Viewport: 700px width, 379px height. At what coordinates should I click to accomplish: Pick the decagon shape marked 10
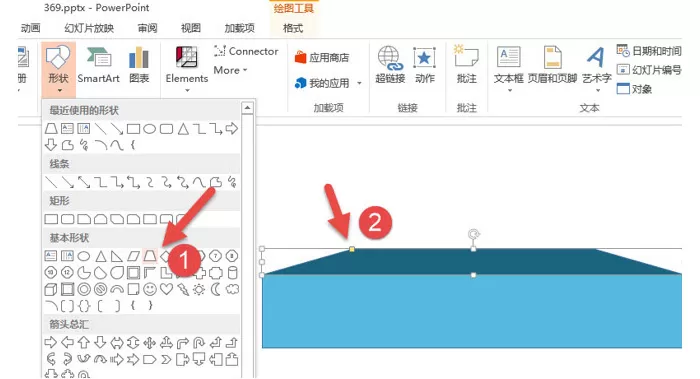(x=51, y=272)
